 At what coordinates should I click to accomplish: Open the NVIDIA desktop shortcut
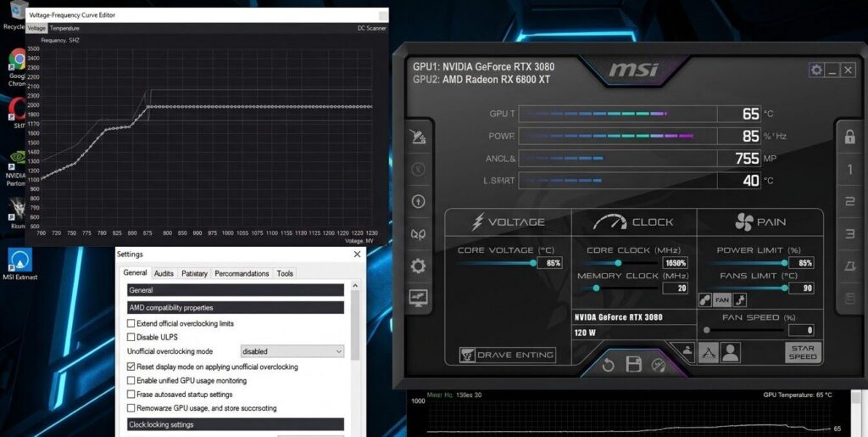(17, 167)
